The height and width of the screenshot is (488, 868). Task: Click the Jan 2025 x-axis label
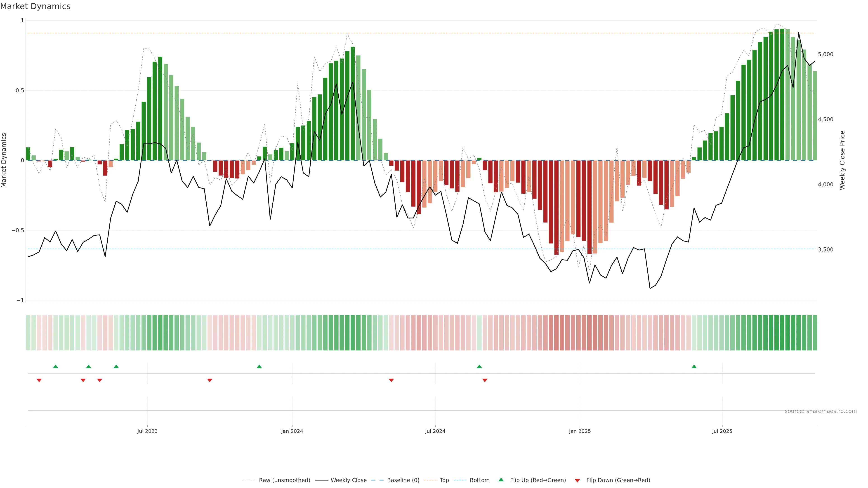pos(580,431)
